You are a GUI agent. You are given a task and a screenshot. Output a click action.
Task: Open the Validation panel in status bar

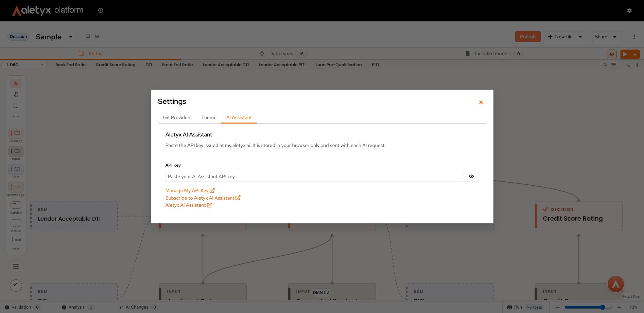pyautogui.click(x=23, y=307)
